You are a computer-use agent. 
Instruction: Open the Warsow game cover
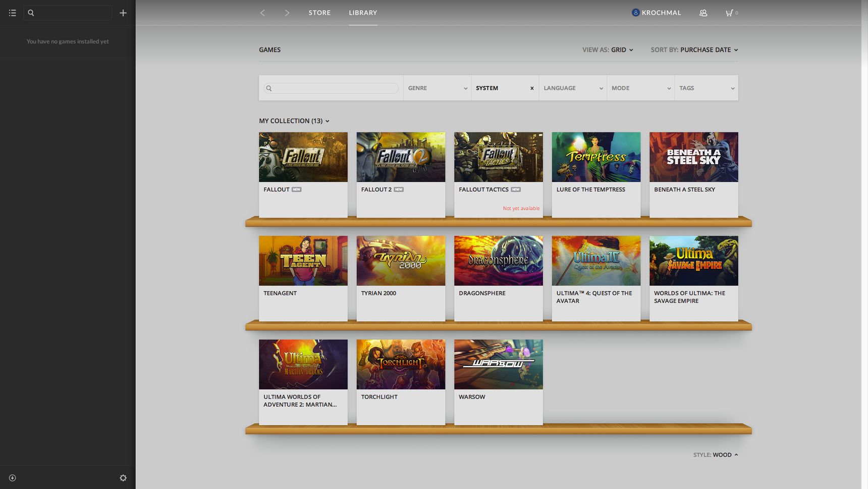(x=499, y=364)
